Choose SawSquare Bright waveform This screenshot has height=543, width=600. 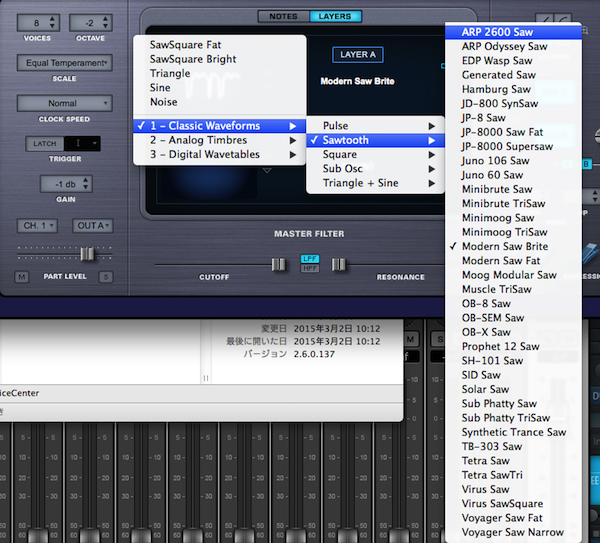pos(219,59)
